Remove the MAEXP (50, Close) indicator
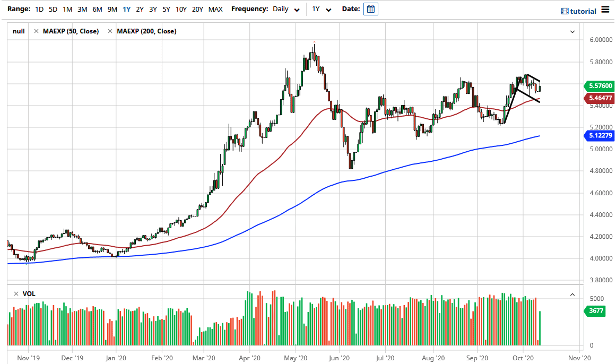This screenshot has width=616, height=364. 37,31
